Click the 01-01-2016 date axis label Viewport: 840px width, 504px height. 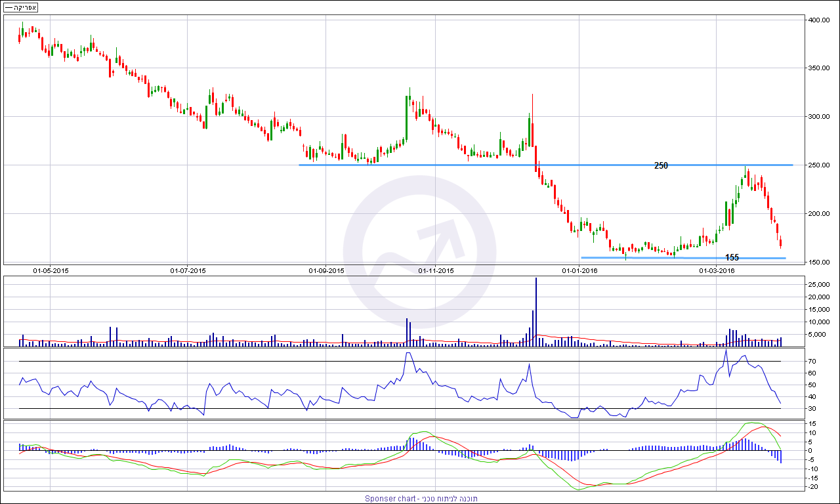click(579, 270)
